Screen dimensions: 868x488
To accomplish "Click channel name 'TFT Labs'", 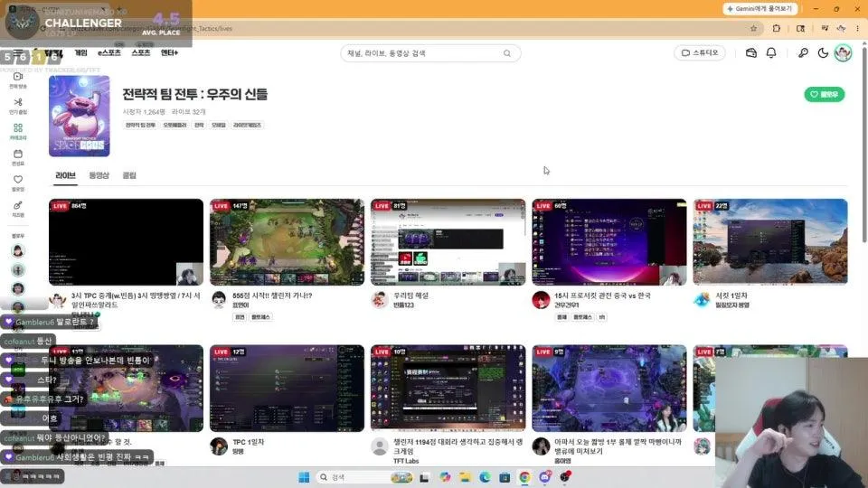I will [x=406, y=461].
